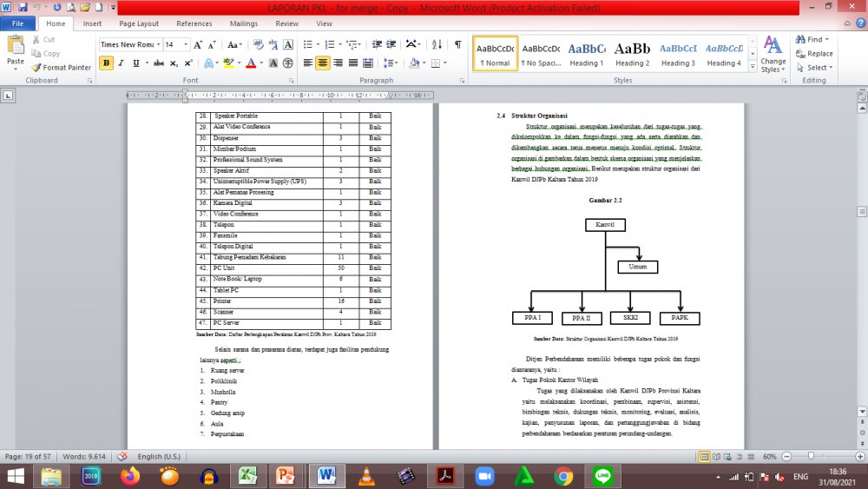Viewport: 868px width, 489px height.
Task: Open the font size dropdown
Action: (x=186, y=44)
